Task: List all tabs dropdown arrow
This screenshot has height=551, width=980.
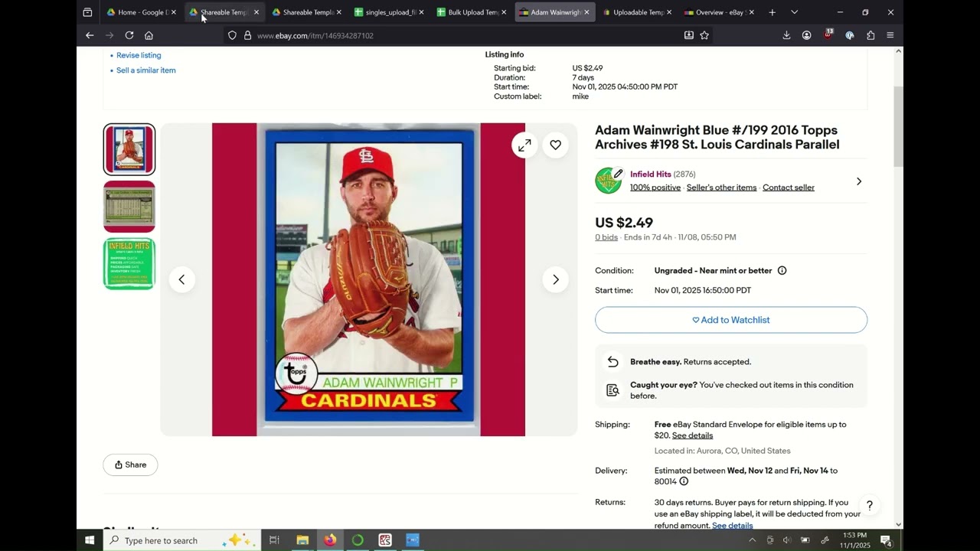Action: tap(794, 12)
